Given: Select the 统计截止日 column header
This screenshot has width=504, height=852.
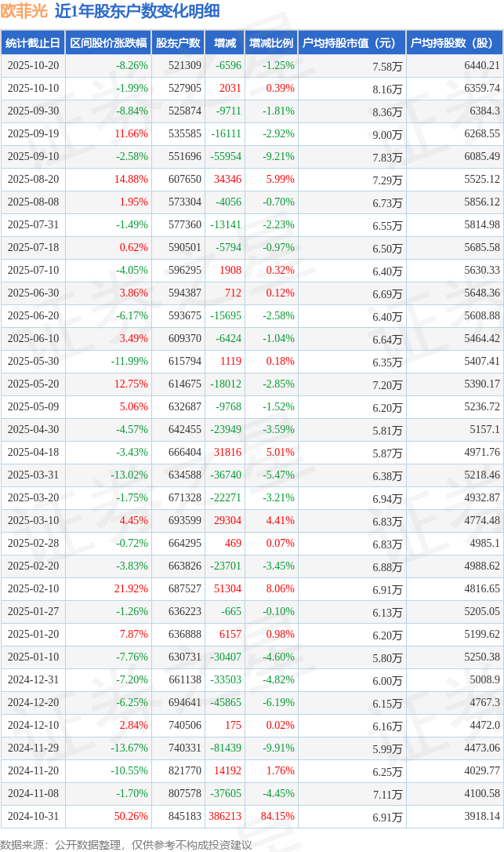Looking at the screenshot, I should click(32, 43).
